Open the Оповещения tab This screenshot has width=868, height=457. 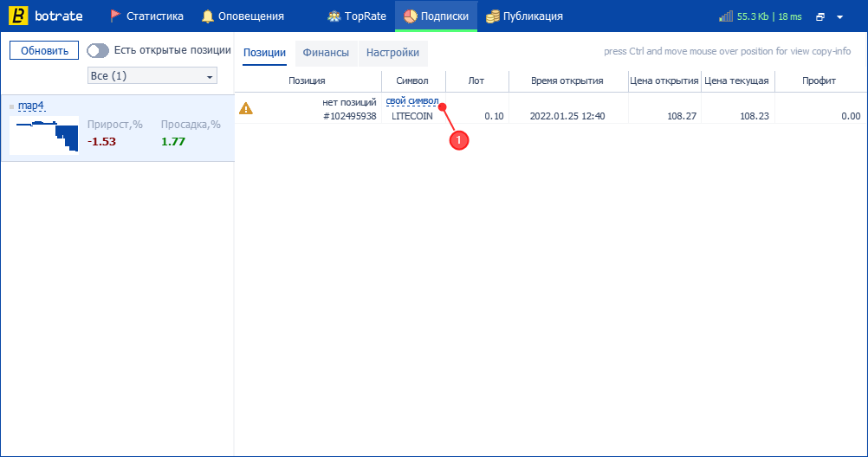(243, 16)
